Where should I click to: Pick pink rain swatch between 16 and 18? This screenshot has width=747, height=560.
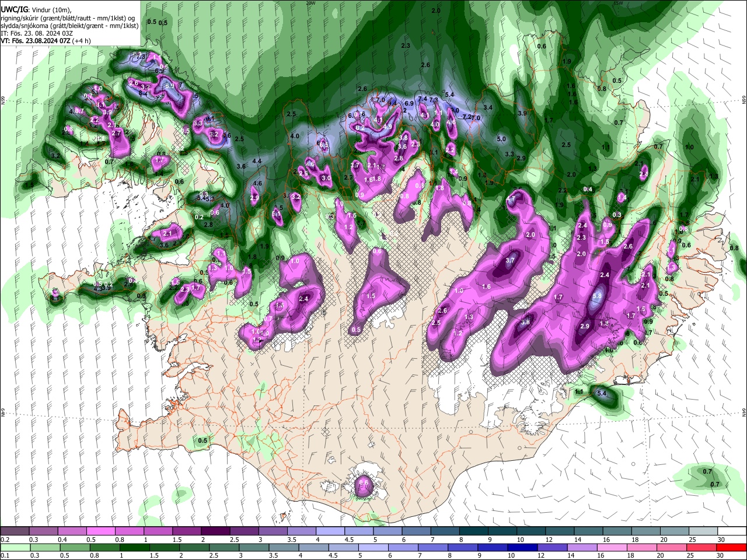(611, 547)
